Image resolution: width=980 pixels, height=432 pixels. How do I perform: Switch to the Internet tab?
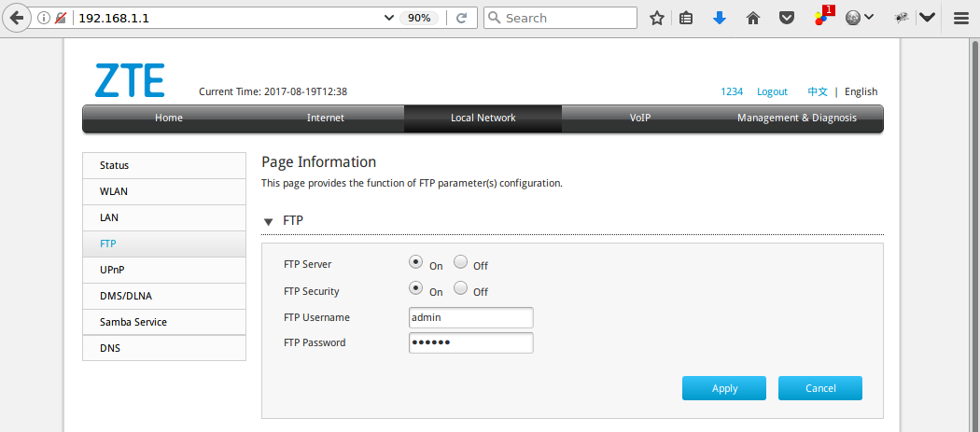[x=325, y=118]
